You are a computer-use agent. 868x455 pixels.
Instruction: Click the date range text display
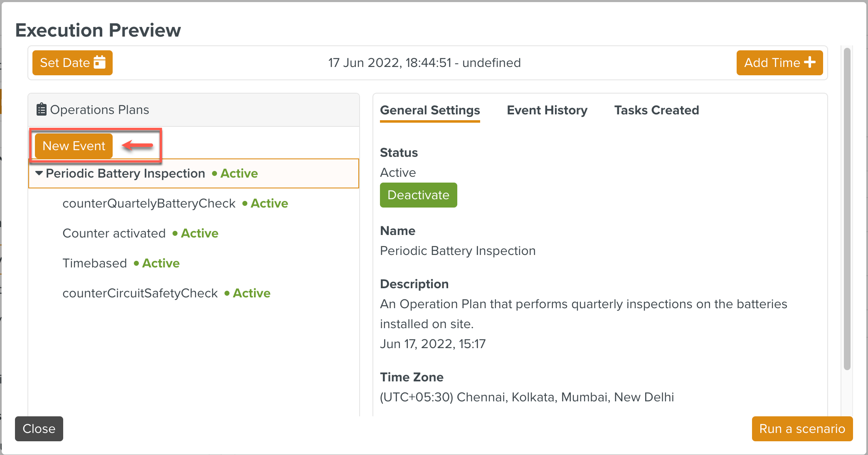424,63
